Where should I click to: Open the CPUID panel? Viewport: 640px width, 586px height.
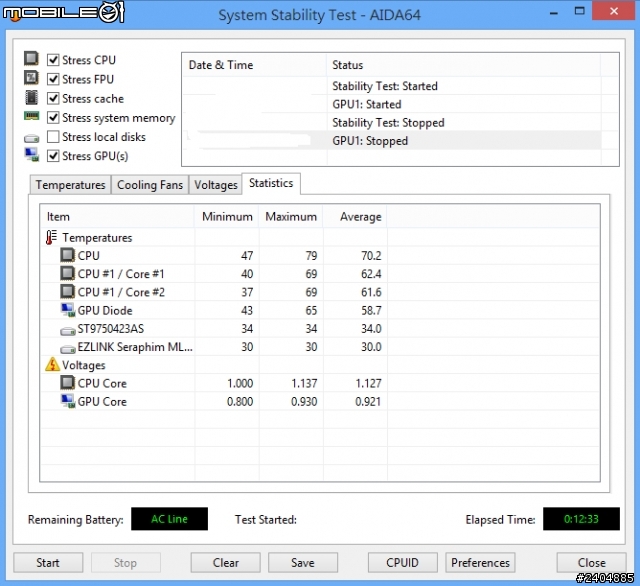point(402,563)
